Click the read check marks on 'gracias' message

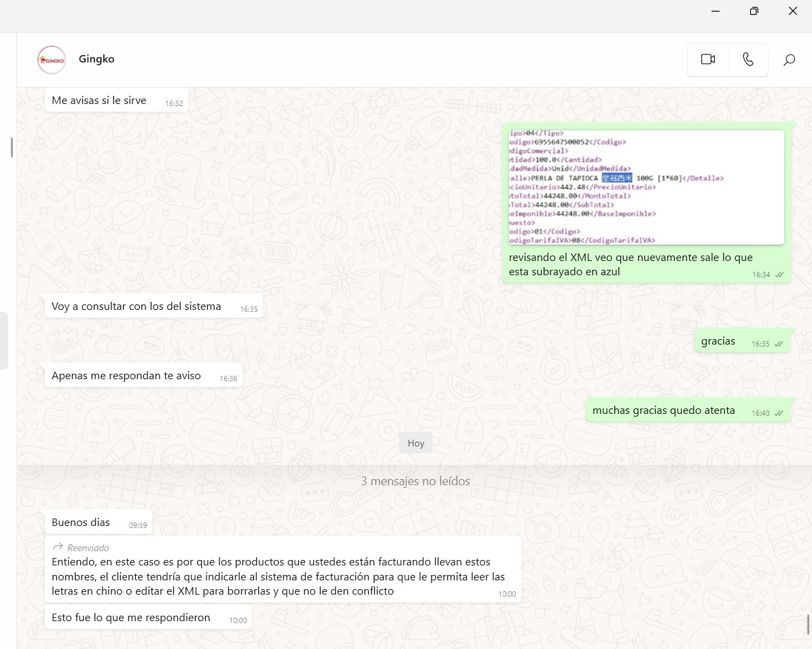779,344
